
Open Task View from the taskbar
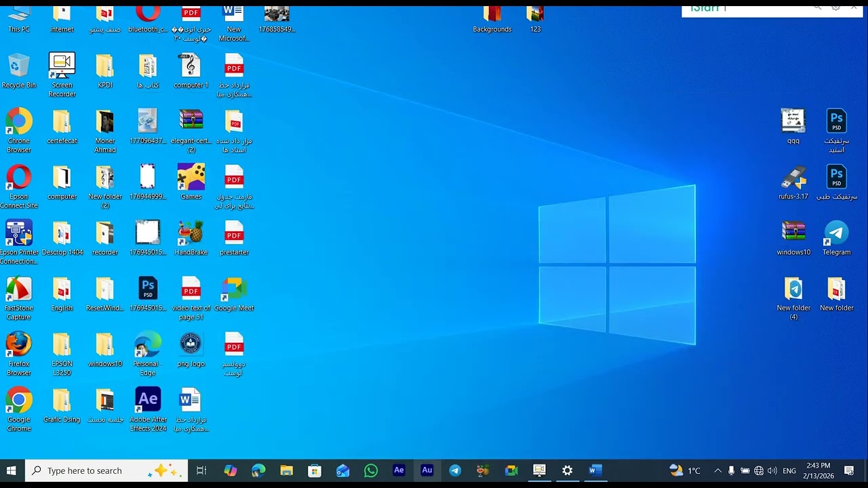[x=201, y=470]
